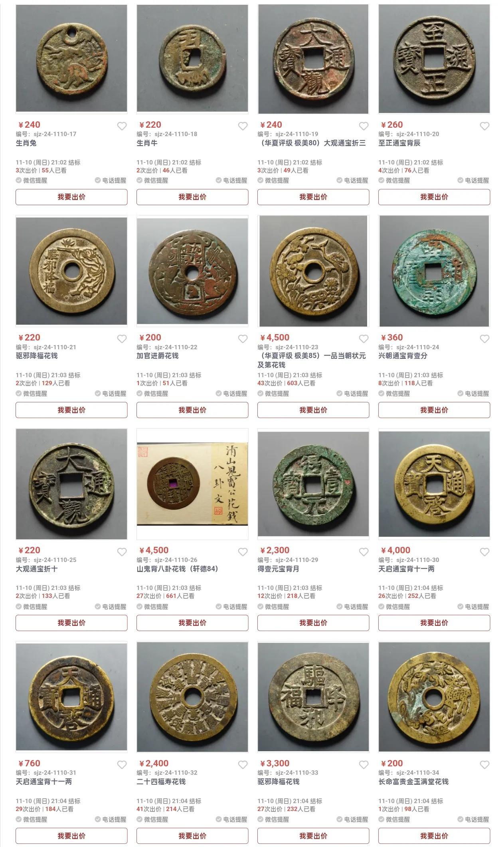
Task: Favorite the 生肖兔 coin with heart icon
Action: click(122, 126)
